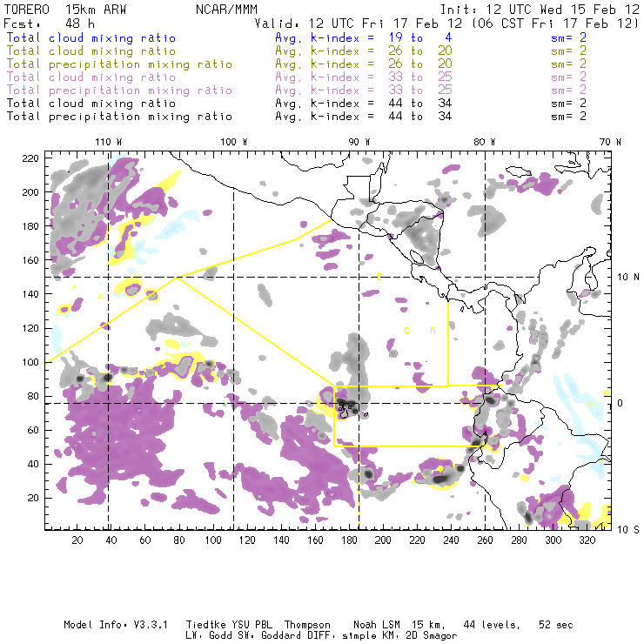Click the '110 W' longitude label

[109, 142]
